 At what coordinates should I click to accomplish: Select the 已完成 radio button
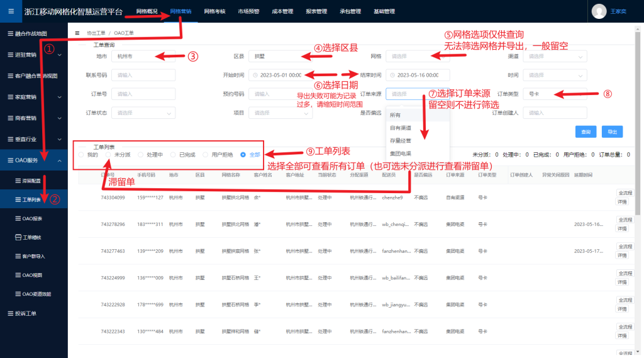(x=174, y=154)
